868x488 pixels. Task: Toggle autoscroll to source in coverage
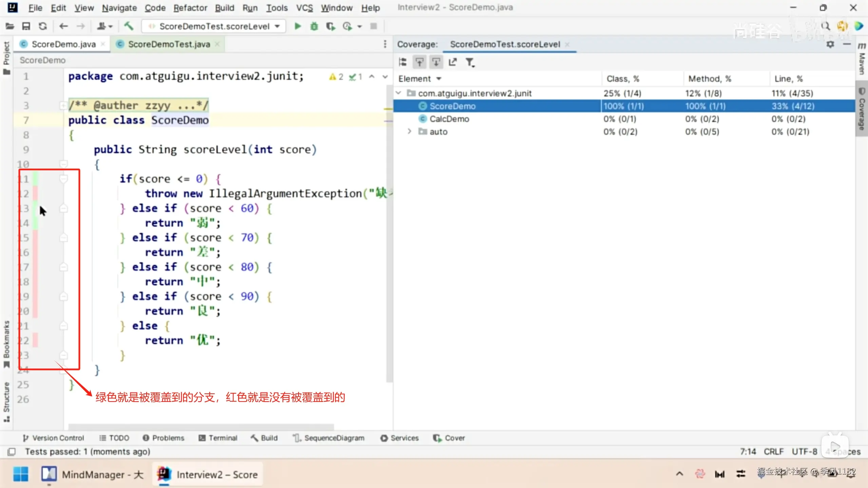click(x=419, y=62)
